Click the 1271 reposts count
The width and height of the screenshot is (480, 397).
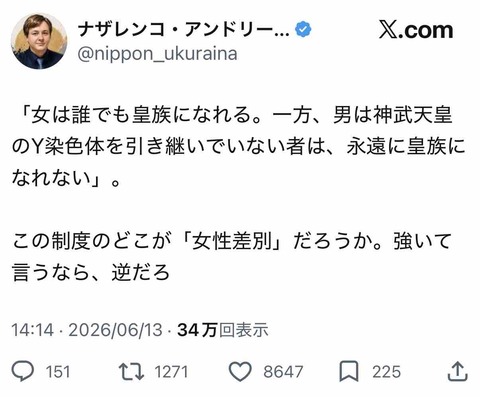pos(171,372)
